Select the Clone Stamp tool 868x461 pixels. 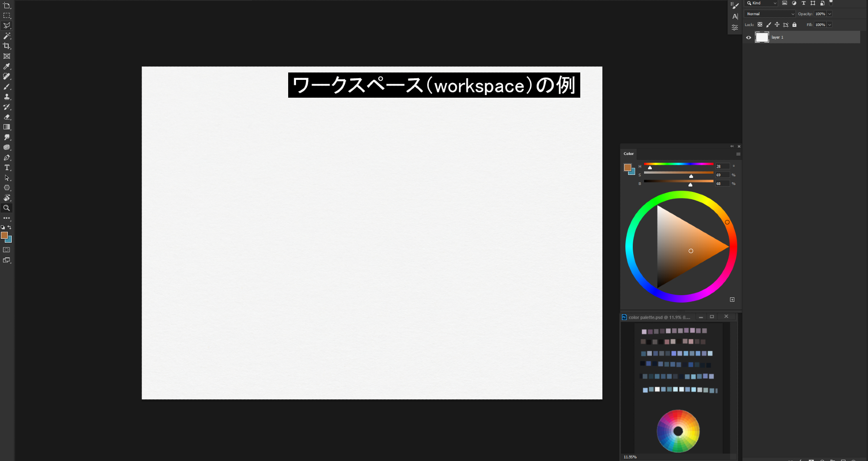(x=7, y=97)
